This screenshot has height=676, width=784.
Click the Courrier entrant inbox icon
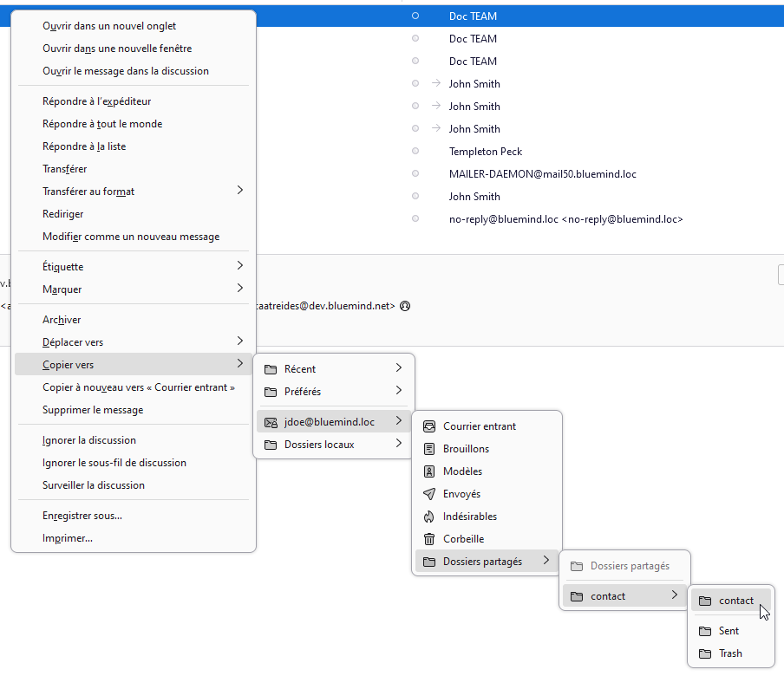(x=428, y=426)
